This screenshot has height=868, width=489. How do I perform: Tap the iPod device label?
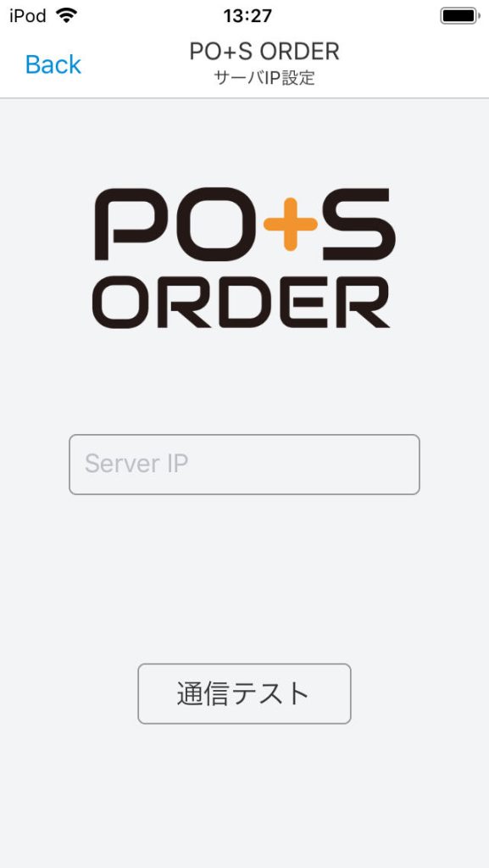tap(28, 15)
